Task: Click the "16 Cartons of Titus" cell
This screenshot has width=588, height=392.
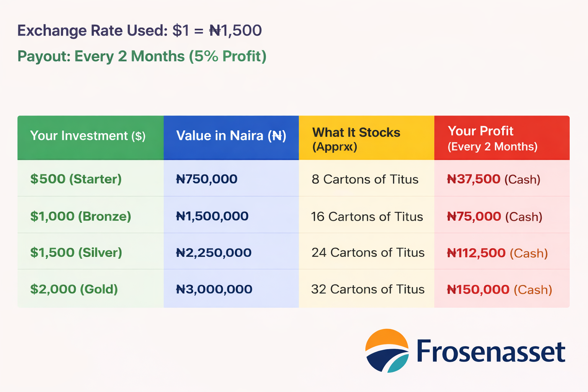Action: pyautogui.click(x=367, y=217)
